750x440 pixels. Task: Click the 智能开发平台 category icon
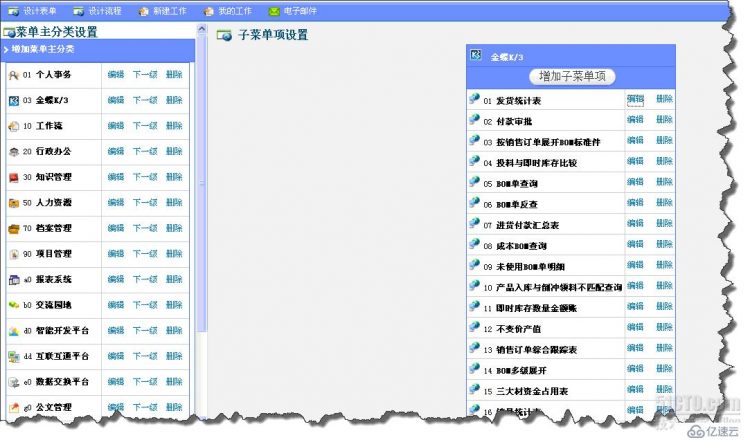point(14,331)
